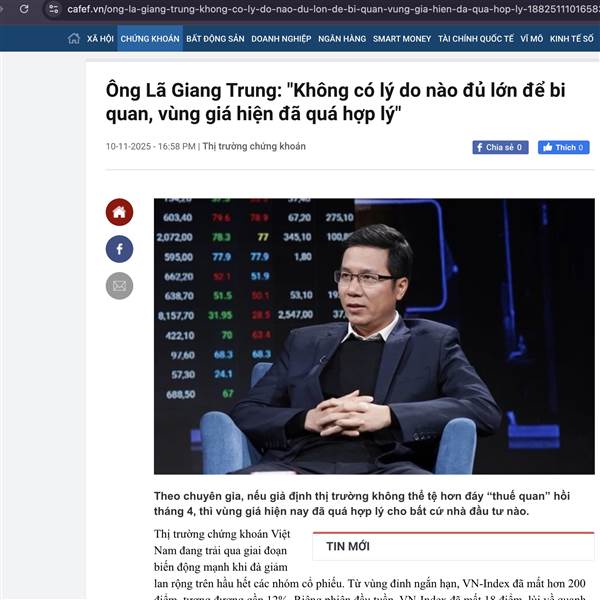The height and width of the screenshot is (600, 600).
Task: Go to CafeF home via house icon
Action: (74, 39)
